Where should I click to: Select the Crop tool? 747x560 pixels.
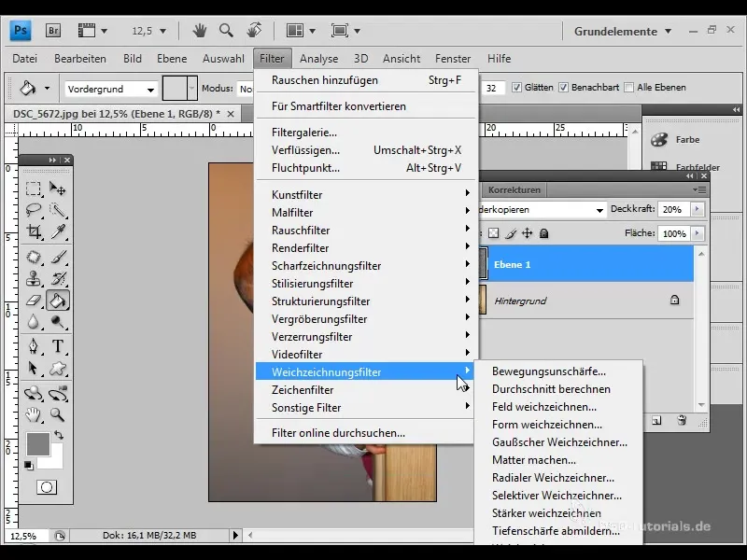(34, 231)
